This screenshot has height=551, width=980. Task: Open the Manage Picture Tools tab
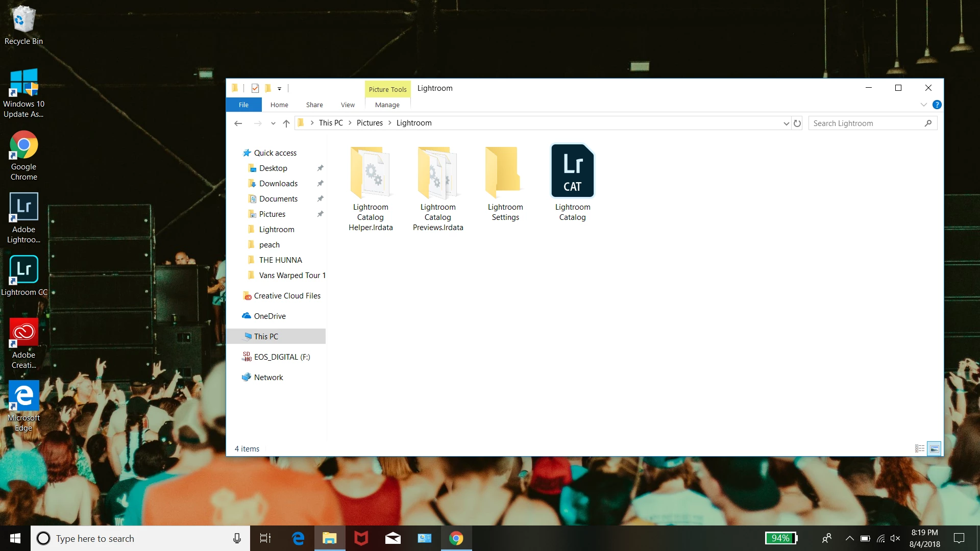click(387, 105)
